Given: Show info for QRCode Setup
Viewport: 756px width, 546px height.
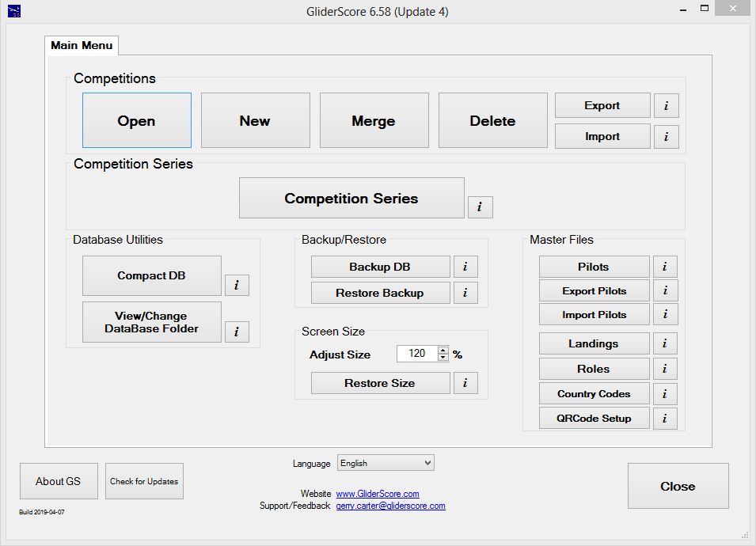Looking at the screenshot, I should tap(665, 419).
